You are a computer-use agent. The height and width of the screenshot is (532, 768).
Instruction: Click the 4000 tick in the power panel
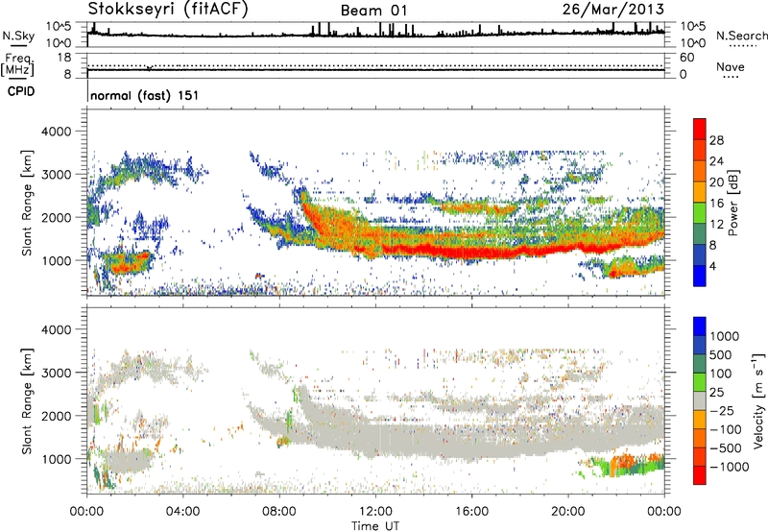(59, 132)
